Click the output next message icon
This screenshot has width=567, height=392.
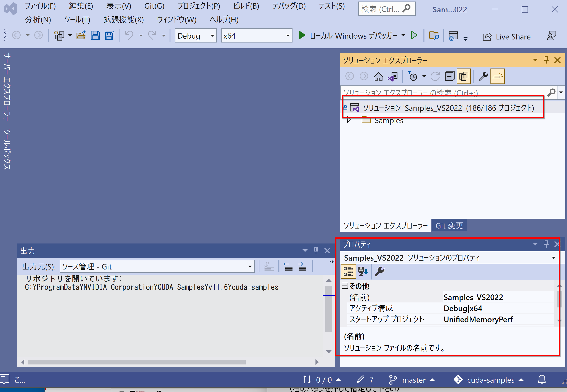pyautogui.click(x=302, y=266)
